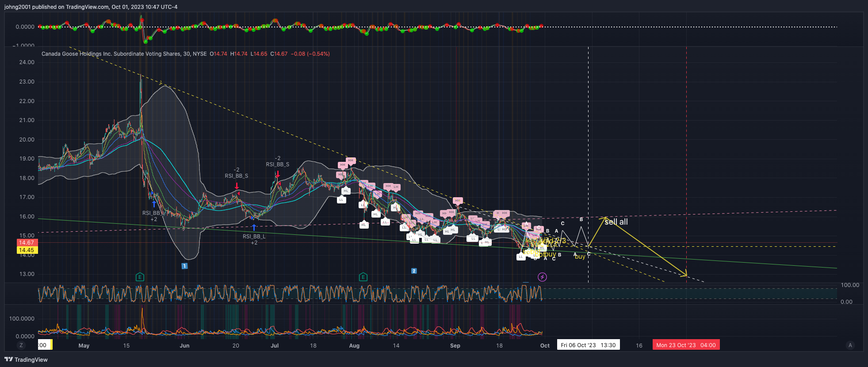This screenshot has height=367, width=868.
Task: Click the 18.00 price axis label
Action: click(27, 178)
